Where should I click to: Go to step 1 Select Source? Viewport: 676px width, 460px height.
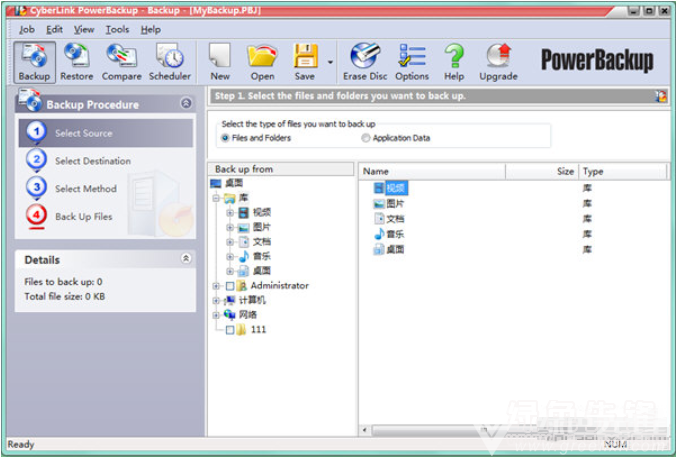pyautogui.click(x=106, y=133)
